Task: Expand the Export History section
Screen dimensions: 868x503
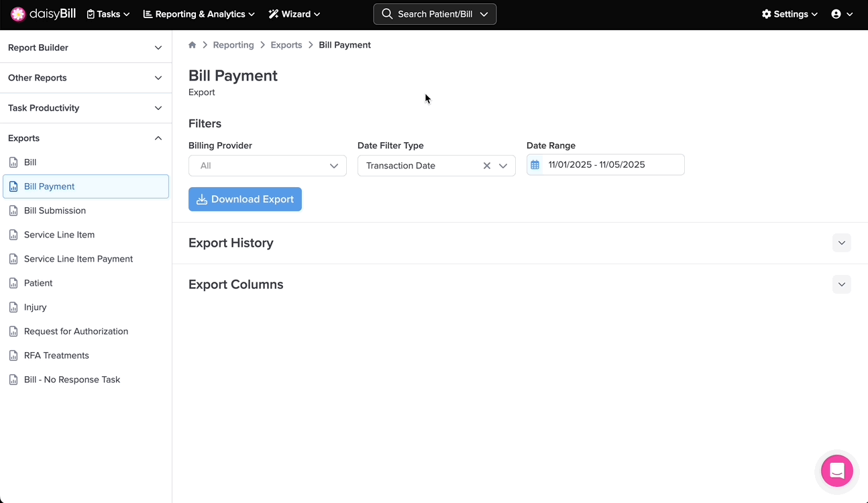Action: pos(841,243)
